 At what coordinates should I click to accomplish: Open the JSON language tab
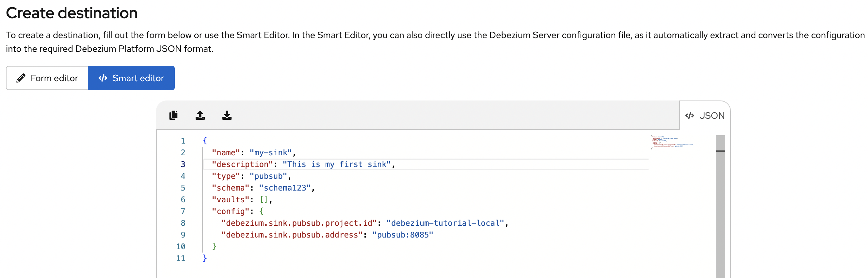pos(705,116)
